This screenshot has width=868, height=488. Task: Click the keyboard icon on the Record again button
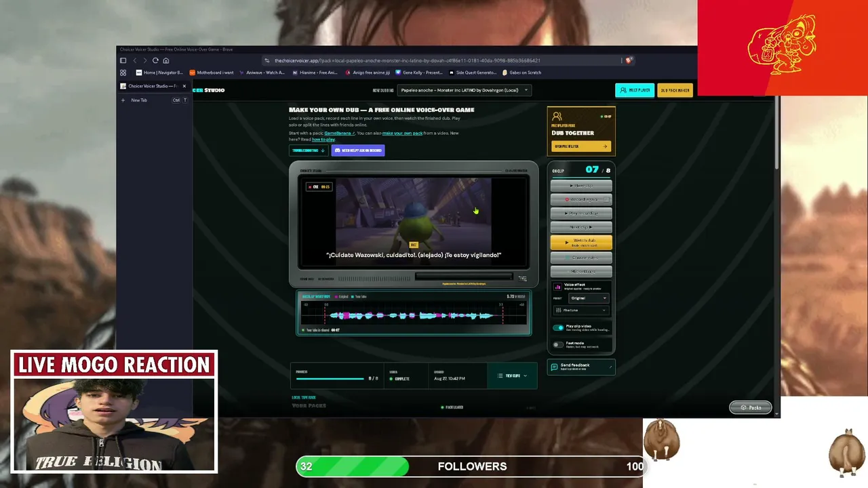click(606, 200)
